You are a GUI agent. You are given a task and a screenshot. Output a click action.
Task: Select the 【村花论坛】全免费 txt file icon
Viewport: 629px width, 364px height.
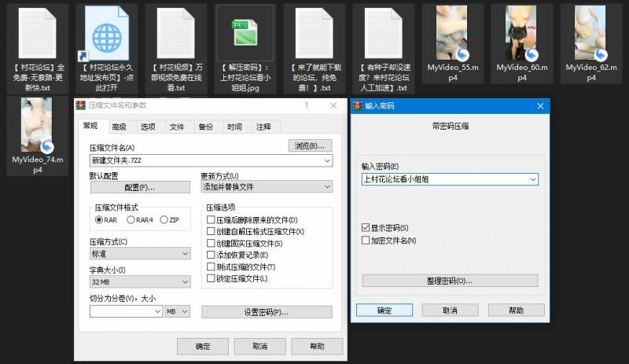(x=37, y=33)
